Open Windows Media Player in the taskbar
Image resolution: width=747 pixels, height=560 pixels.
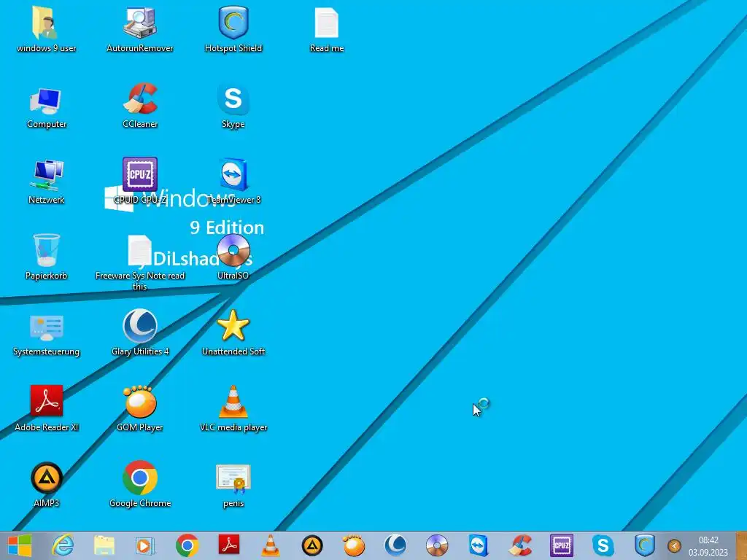(x=145, y=545)
